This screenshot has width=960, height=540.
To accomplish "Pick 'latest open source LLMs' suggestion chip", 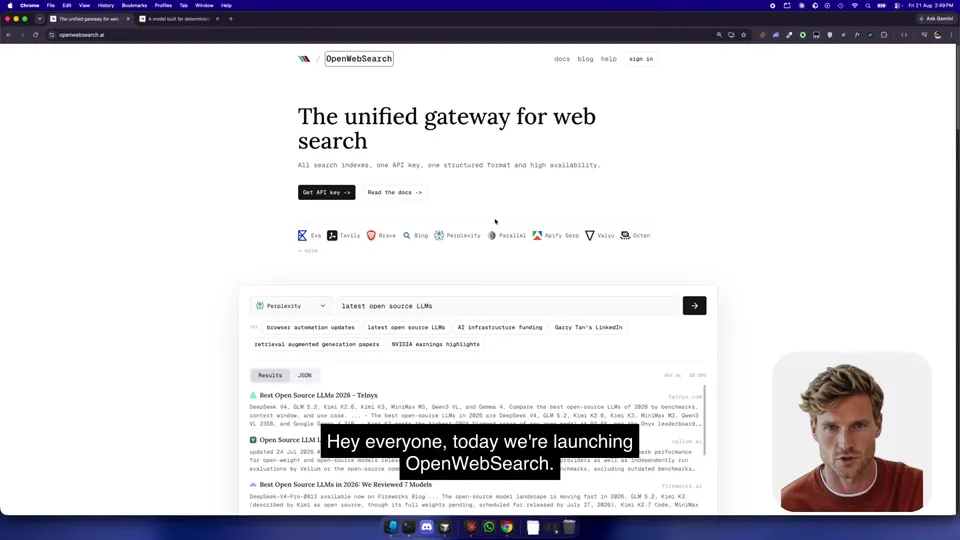I will click(406, 328).
